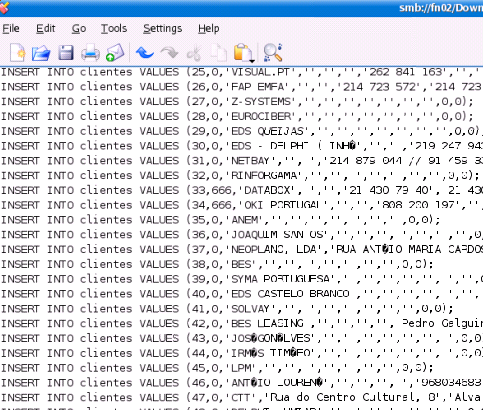Viewport: 483px width, 410px height.
Task: Click the Redo arrow icon
Action: point(169,53)
